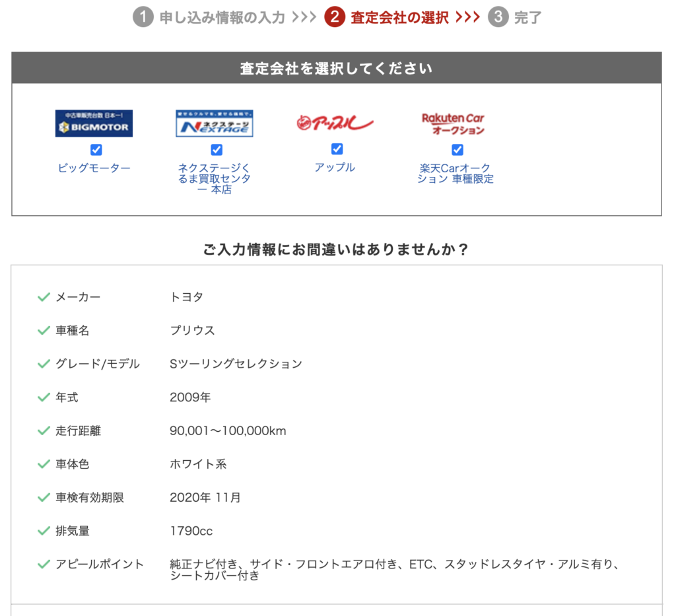Screen dimensions: 676x616
Task: Click the ホワイト系 body color value
Action: coord(198,464)
